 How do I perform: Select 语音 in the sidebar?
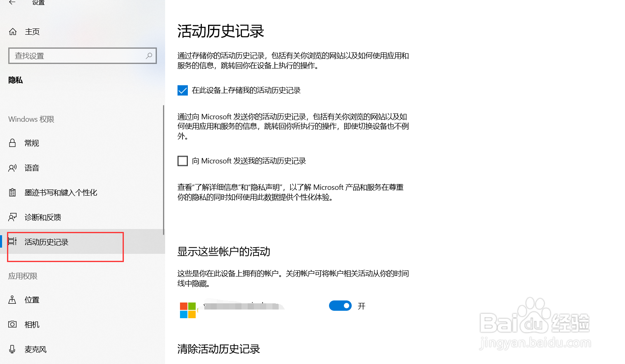pyautogui.click(x=82, y=168)
